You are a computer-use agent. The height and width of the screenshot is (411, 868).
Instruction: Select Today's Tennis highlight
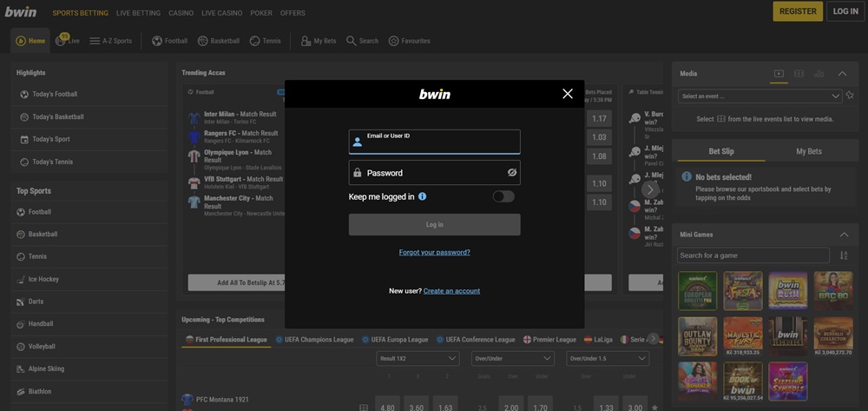click(89, 162)
